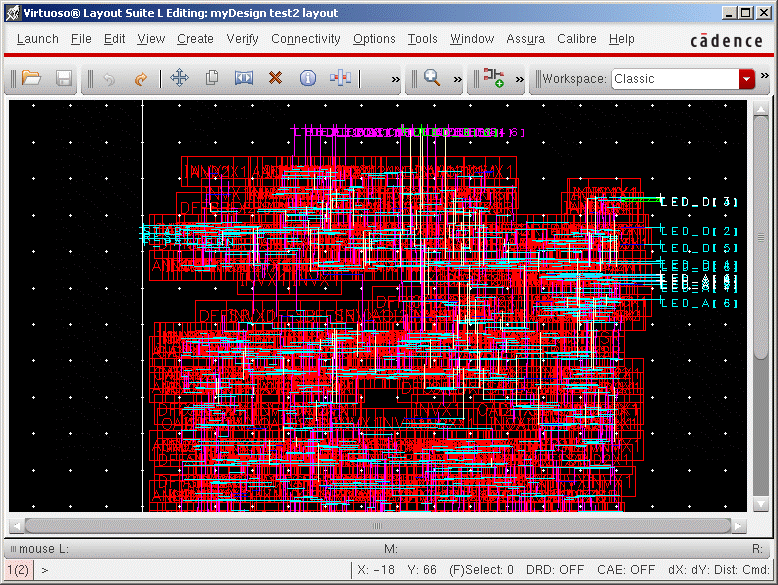Open a design with the folder icon
The height and width of the screenshot is (585, 778).
[31, 78]
